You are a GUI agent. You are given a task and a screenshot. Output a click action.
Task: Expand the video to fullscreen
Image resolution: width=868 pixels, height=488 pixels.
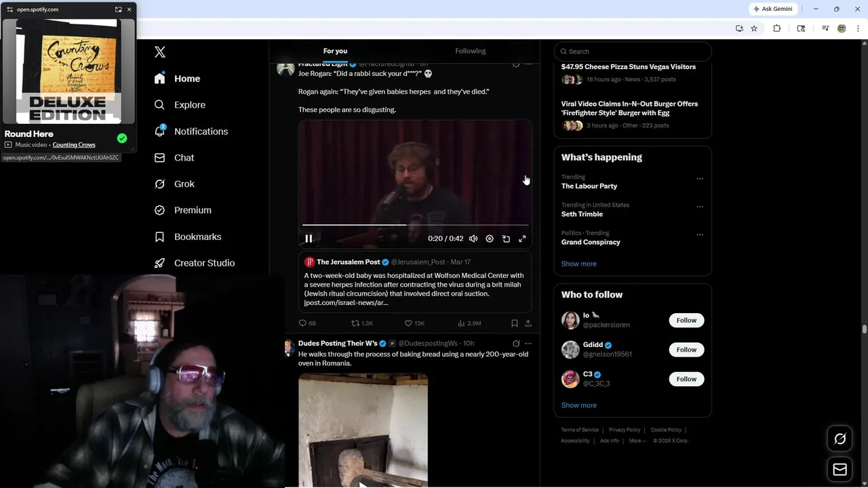click(x=522, y=239)
